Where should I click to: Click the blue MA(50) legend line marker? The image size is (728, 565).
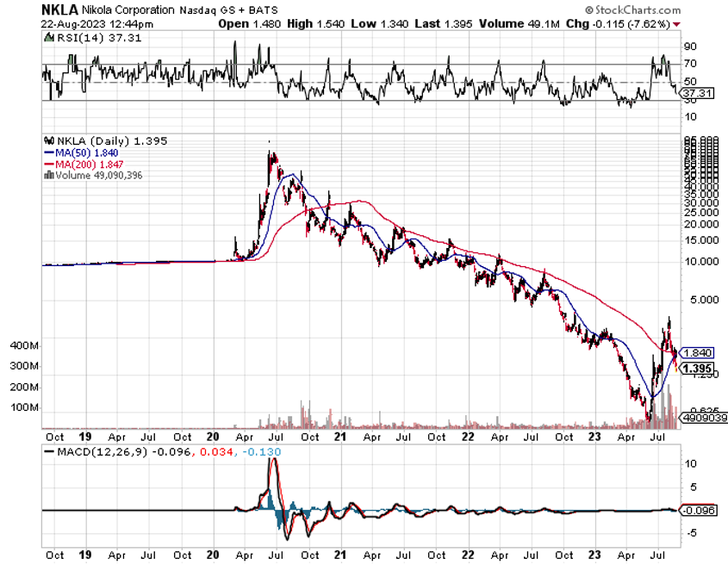coord(49,152)
